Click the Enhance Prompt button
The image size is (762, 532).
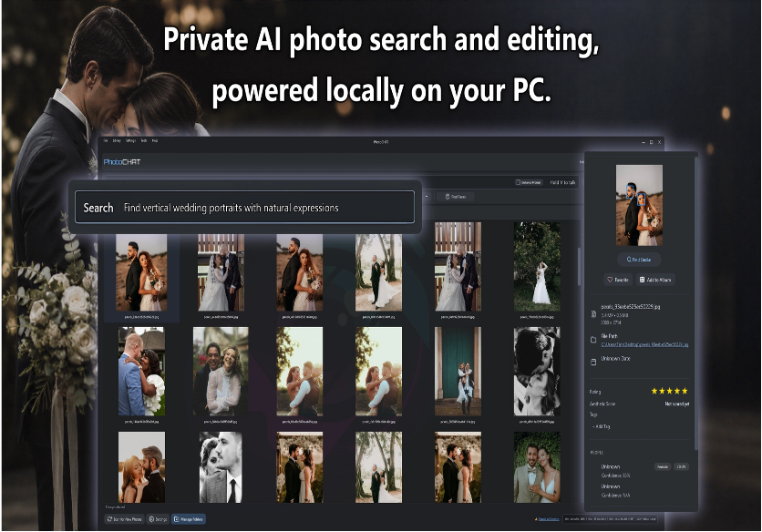click(529, 183)
